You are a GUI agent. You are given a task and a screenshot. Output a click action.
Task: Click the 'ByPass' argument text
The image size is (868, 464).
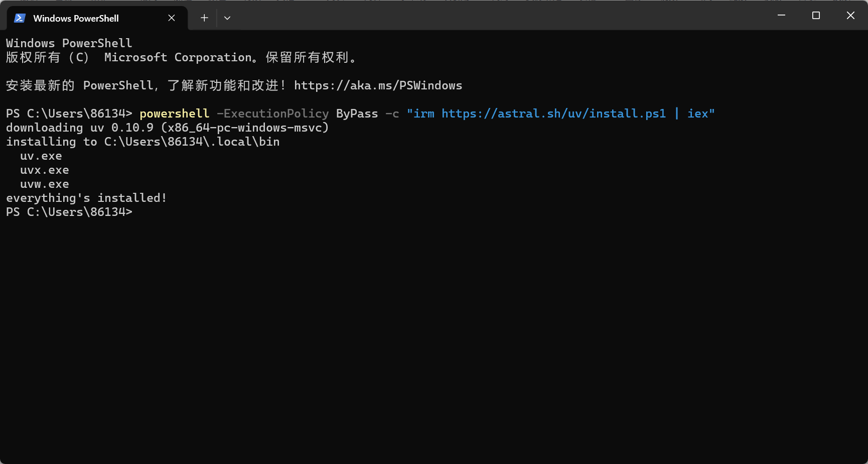pyautogui.click(x=357, y=113)
